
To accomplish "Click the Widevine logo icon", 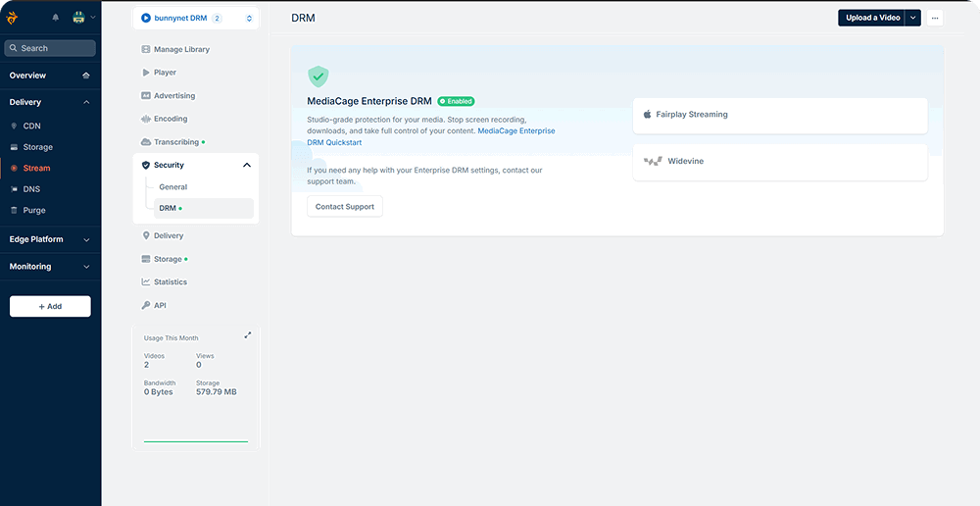I will tap(653, 162).
